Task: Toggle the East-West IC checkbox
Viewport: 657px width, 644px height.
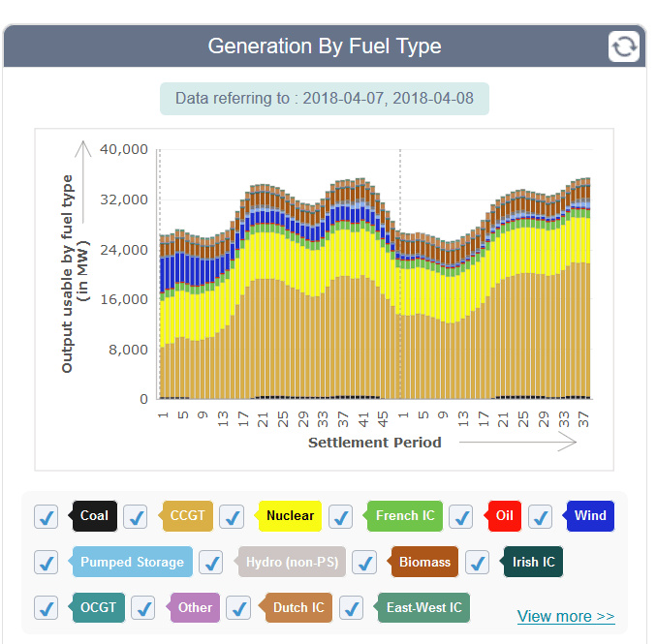Action: [352, 608]
